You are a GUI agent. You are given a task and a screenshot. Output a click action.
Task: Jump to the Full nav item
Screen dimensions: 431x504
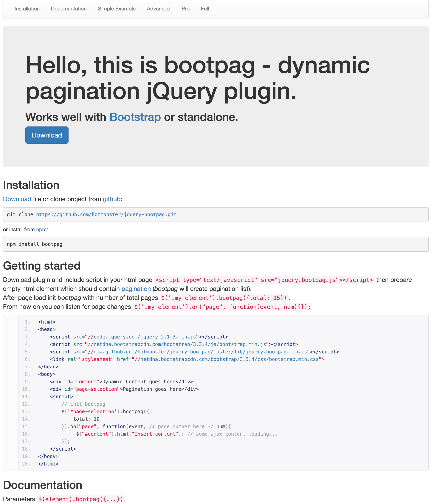point(205,9)
